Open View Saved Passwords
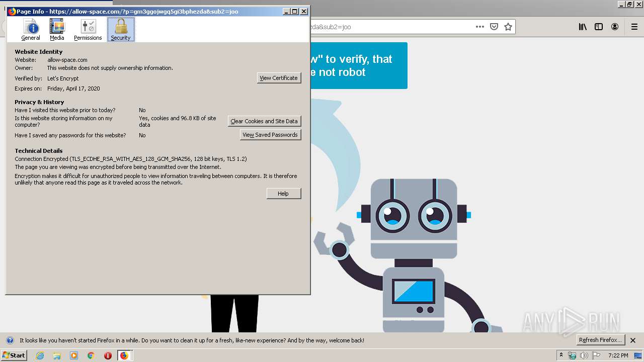The height and width of the screenshot is (362, 644). tap(270, 135)
